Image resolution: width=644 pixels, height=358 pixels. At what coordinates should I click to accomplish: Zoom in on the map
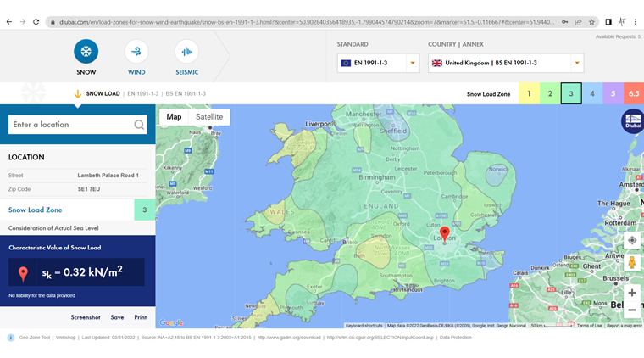tap(632, 293)
